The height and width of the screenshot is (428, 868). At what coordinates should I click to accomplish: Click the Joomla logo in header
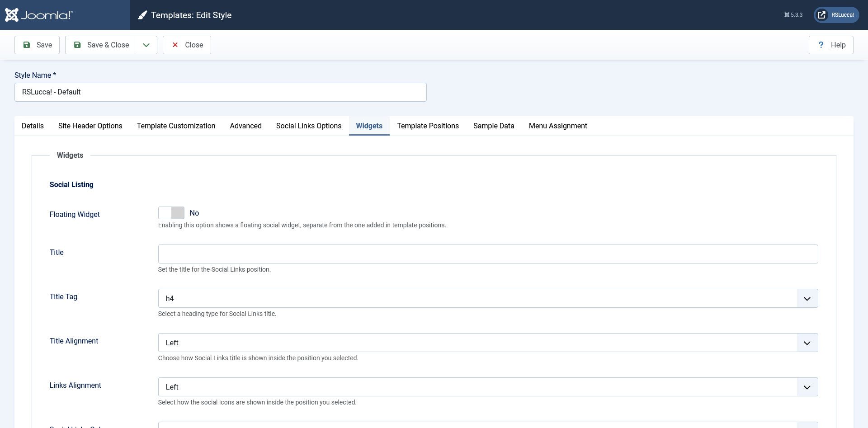(39, 15)
